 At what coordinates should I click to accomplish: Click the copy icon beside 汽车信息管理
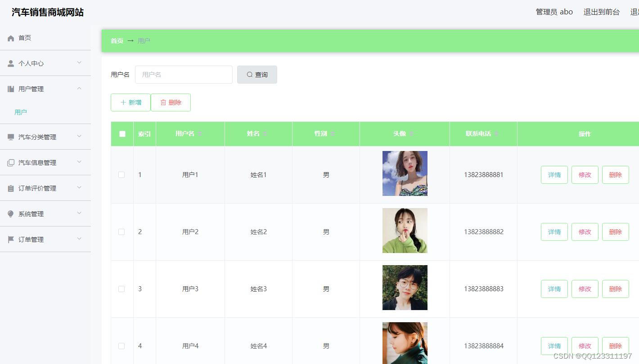pos(11,163)
